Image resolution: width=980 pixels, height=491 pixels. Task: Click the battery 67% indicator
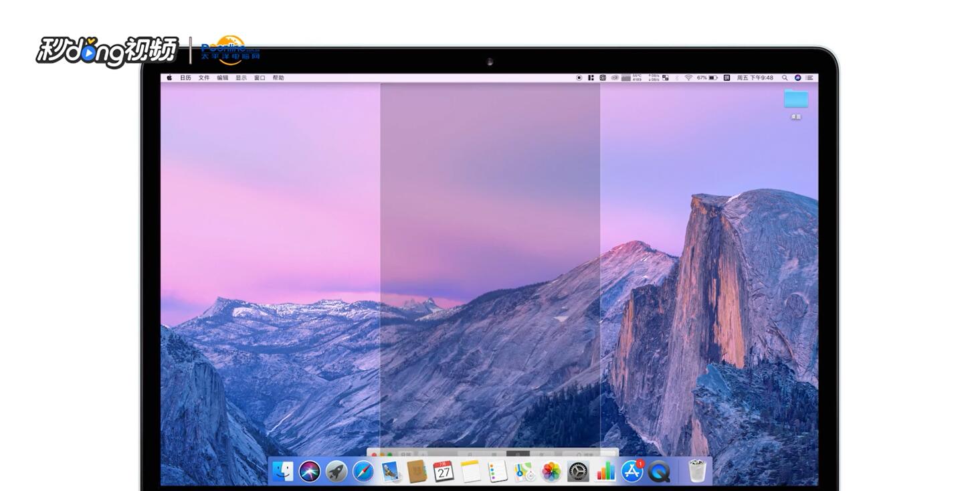(707, 78)
